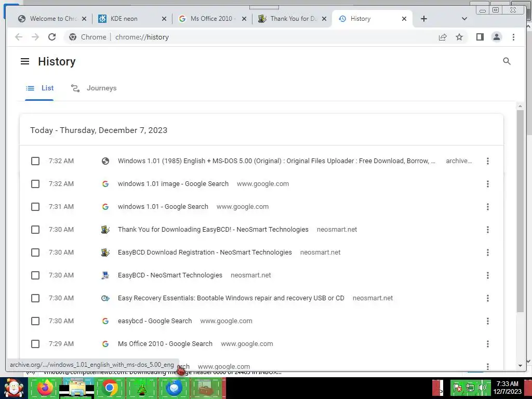Open Chrome icon in the taskbar
The width and height of the screenshot is (532, 399).
(110, 388)
